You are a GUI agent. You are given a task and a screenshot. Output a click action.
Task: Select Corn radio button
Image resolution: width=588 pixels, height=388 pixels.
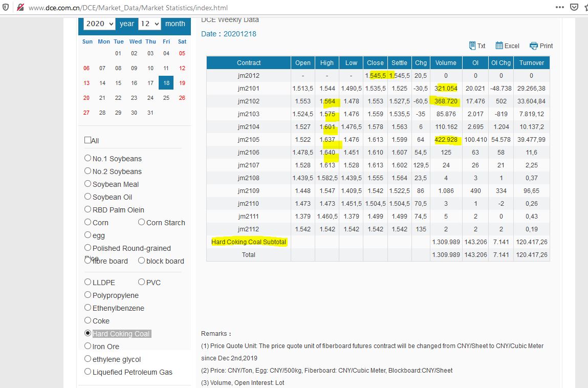point(88,222)
